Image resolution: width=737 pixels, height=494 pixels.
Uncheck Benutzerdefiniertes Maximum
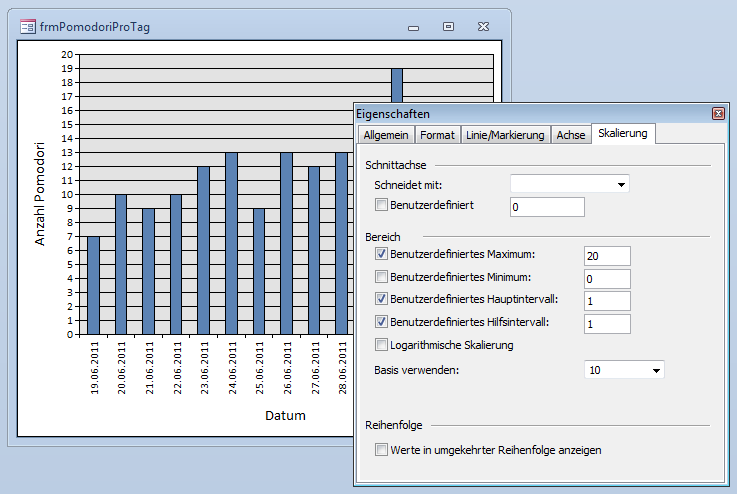coord(381,255)
